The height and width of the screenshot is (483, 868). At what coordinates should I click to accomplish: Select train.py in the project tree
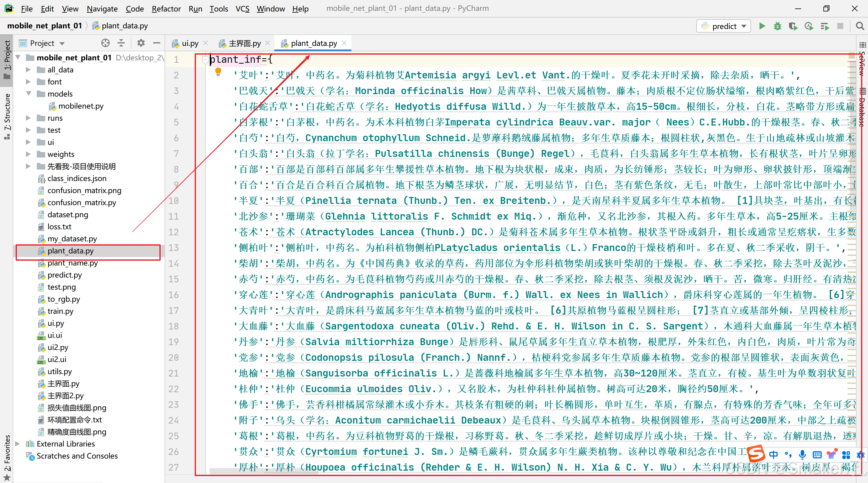60,311
